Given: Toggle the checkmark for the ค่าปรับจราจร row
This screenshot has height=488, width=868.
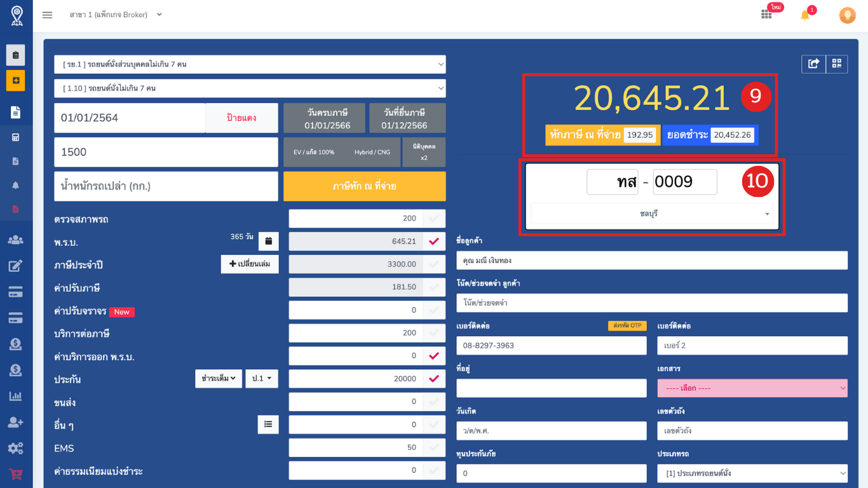Looking at the screenshot, I should click(434, 310).
